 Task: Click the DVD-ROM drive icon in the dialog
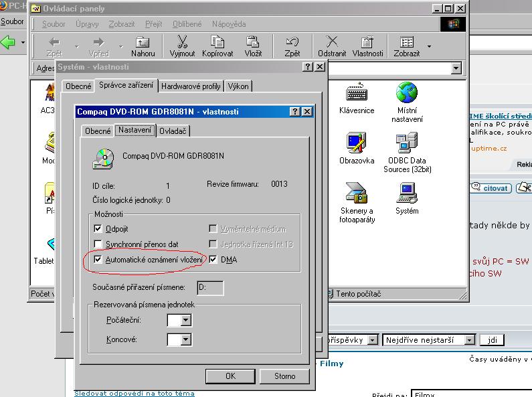(104, 159)
